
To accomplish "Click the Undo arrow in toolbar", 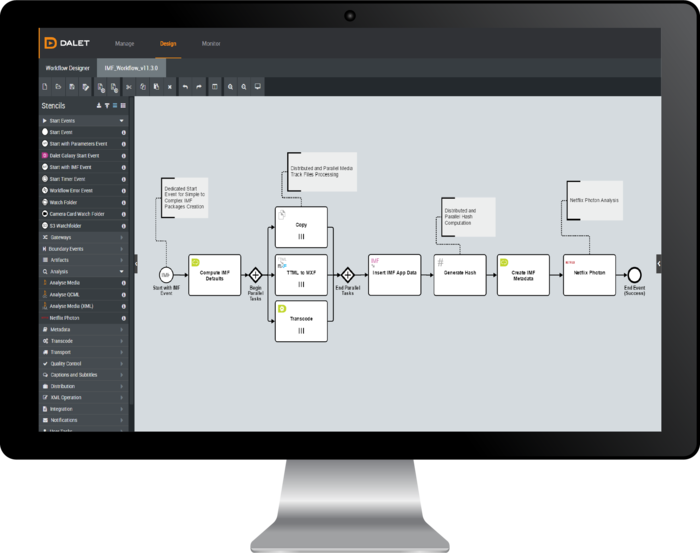I will pos(185,87).
